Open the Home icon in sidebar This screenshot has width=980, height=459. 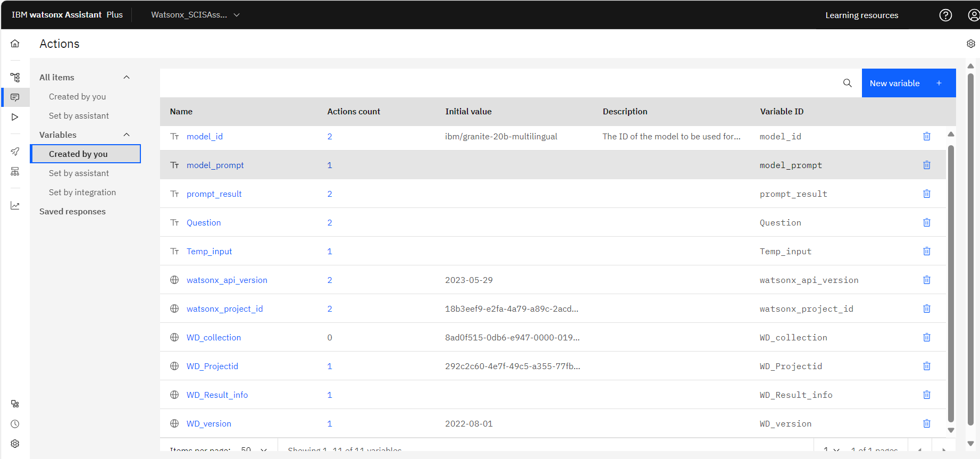(15, 44)
